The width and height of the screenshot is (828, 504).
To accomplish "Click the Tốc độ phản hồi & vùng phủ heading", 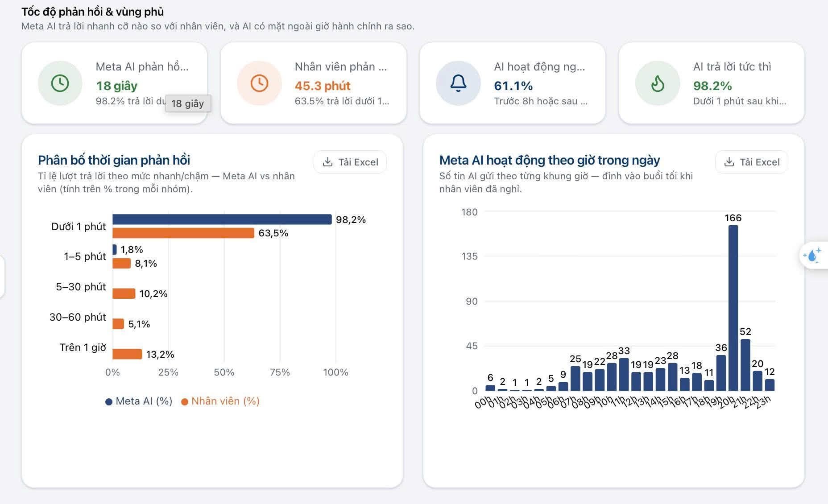I will pos(93,12).
